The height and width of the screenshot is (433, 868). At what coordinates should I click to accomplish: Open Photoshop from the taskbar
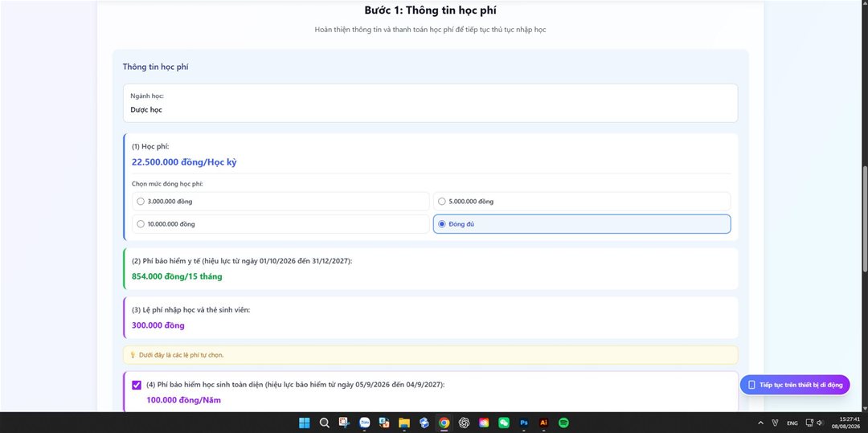tap(524, 423)
